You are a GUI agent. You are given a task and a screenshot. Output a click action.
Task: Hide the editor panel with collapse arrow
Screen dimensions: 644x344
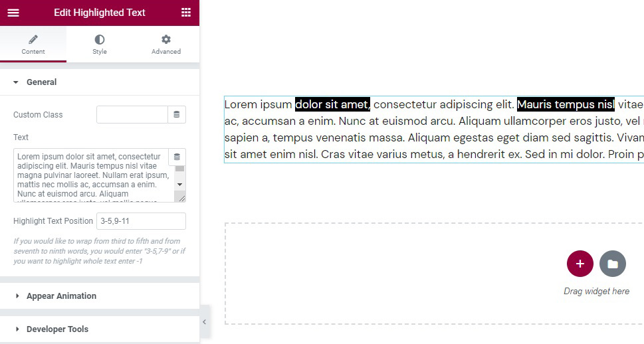point(205,322)
